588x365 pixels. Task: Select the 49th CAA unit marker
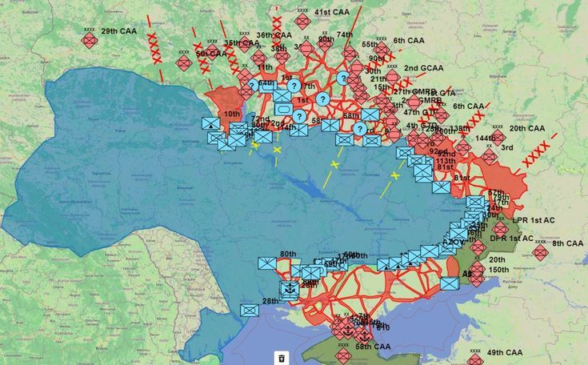475,359
